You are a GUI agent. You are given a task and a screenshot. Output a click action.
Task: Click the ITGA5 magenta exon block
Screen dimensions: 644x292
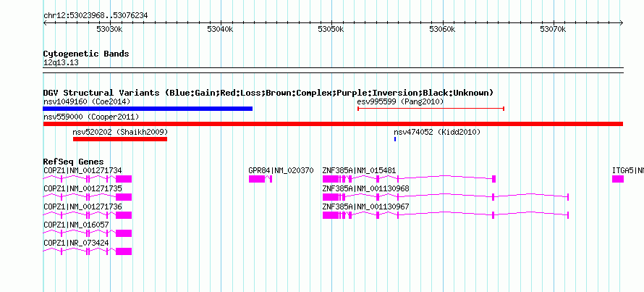tap(618, 179)
